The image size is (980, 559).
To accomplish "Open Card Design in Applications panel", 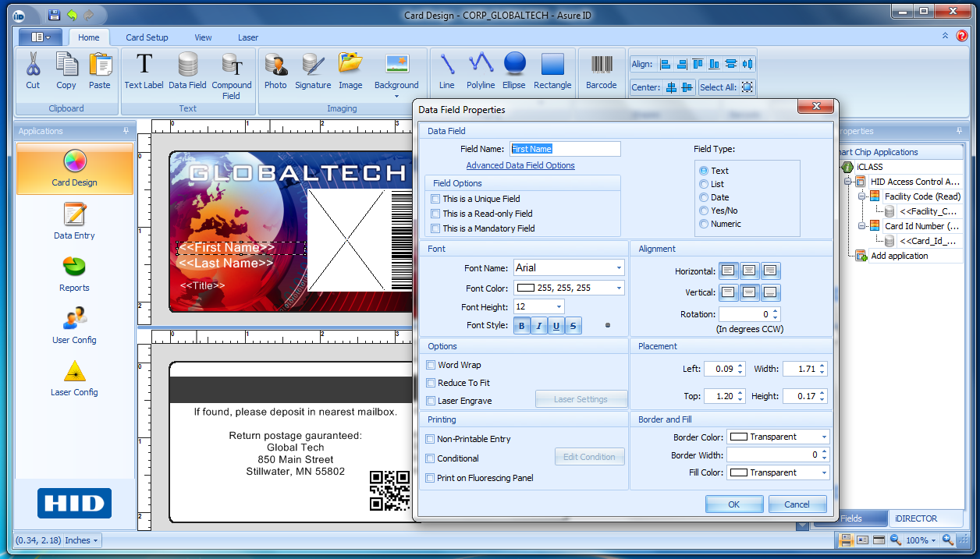I will pyautogui.click(x=75, y=168).
